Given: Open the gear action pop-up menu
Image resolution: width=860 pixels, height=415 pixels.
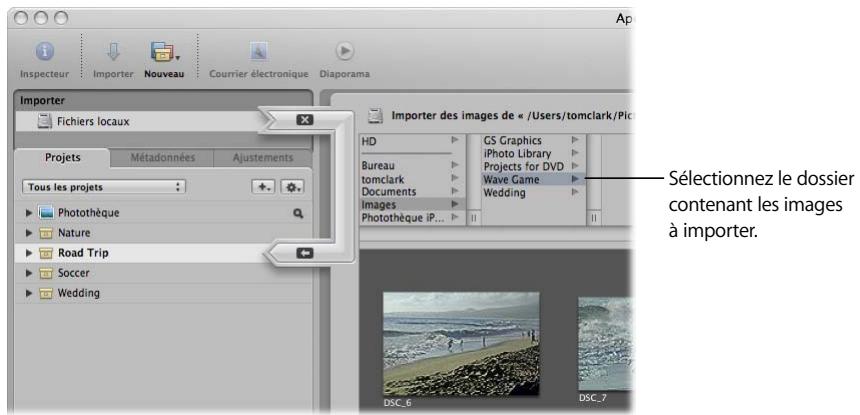Looking at the screenshot, I should coord(292,187).
